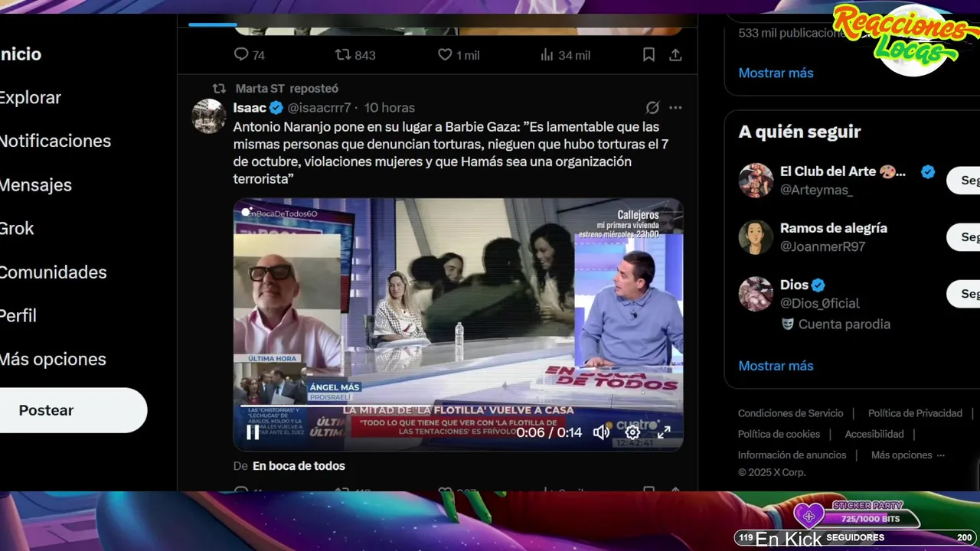
Task: Open En boca de todos source link
Action: (x=299, y=465)
